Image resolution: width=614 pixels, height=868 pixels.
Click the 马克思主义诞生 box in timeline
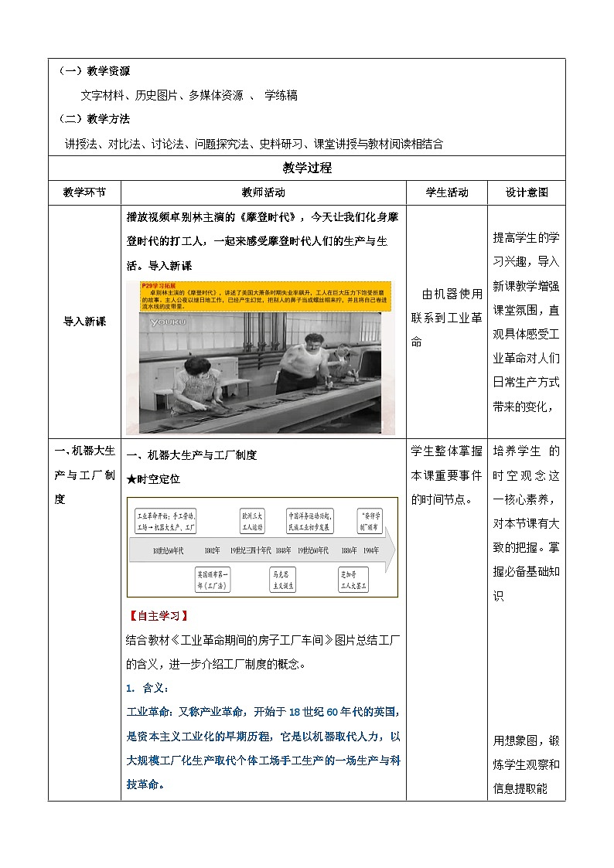[283, 580]
